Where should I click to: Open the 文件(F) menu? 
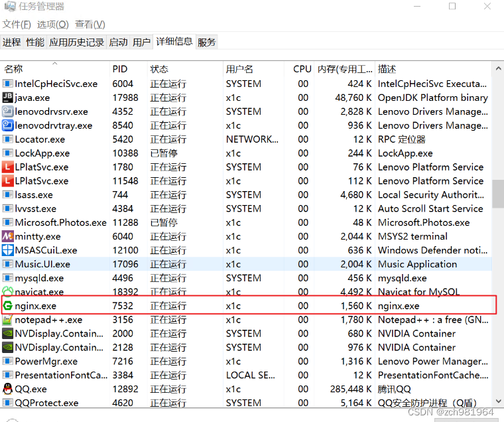(17, 25)
